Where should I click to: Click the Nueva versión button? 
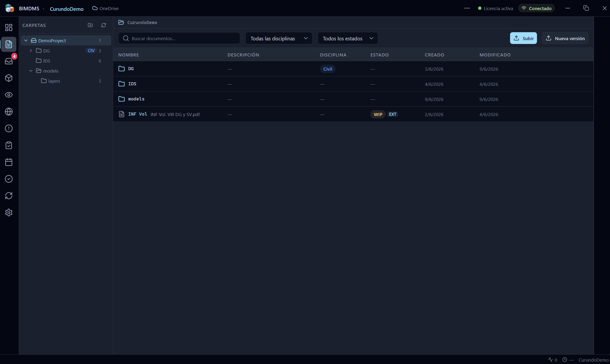pyautogui.click(x=565, y=38)
